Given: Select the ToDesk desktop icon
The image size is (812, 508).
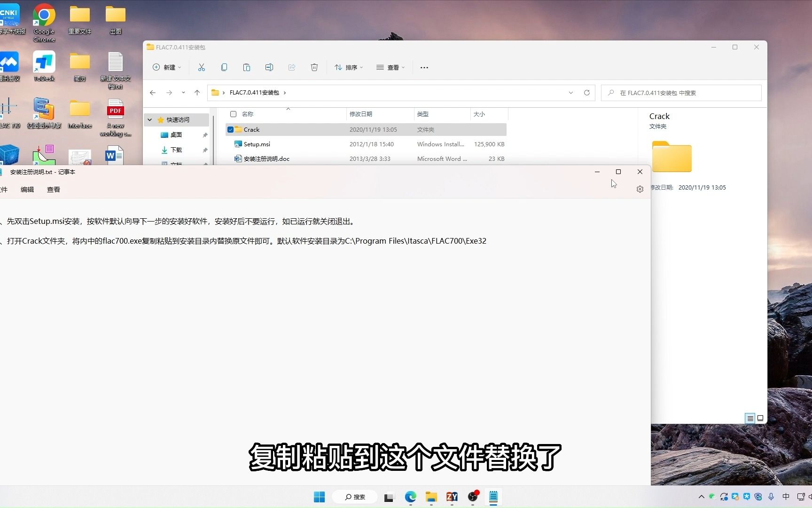Looking at the screenshot, I should (x=44, y=66).
